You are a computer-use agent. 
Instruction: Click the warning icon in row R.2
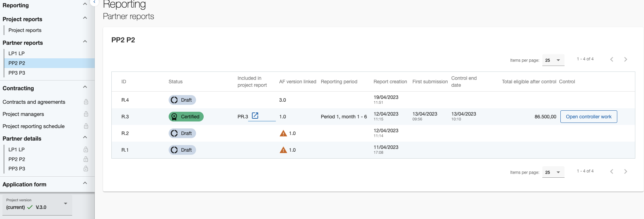[283, 134]
